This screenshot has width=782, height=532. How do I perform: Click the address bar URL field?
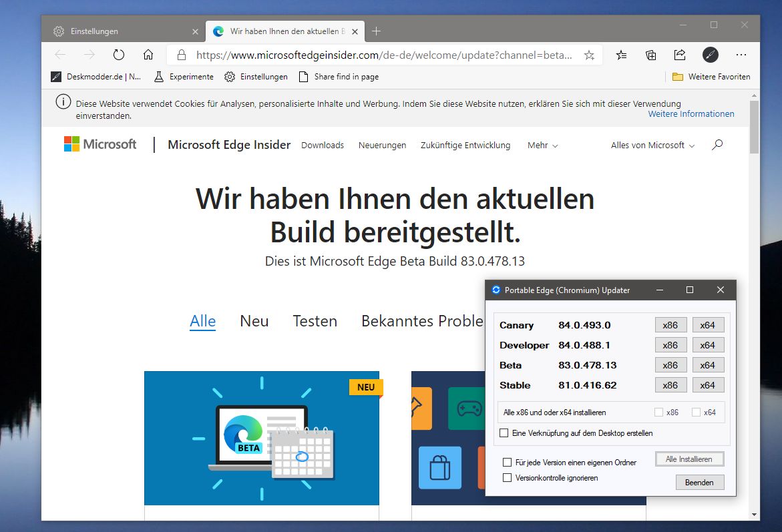pos(384,55)
